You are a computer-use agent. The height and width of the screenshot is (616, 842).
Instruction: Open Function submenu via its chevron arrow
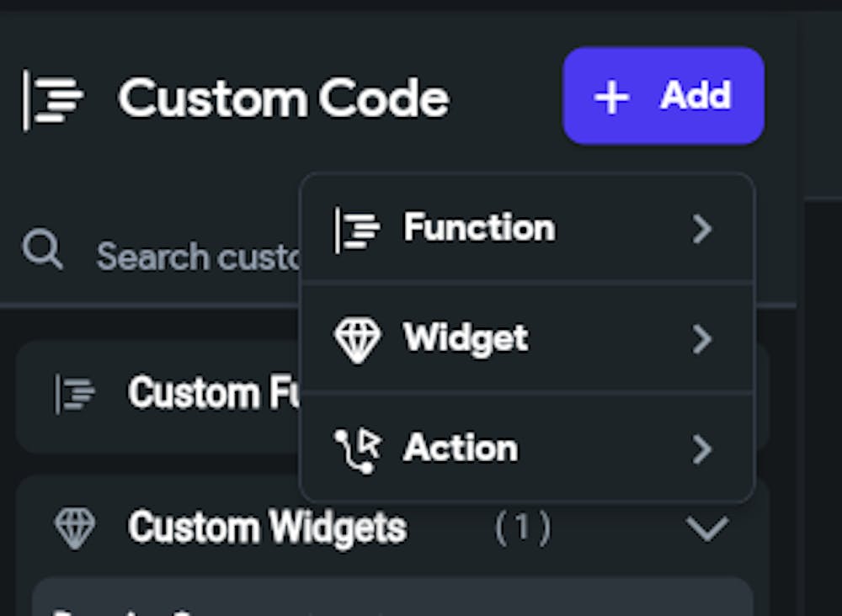[x=702, y=229]
